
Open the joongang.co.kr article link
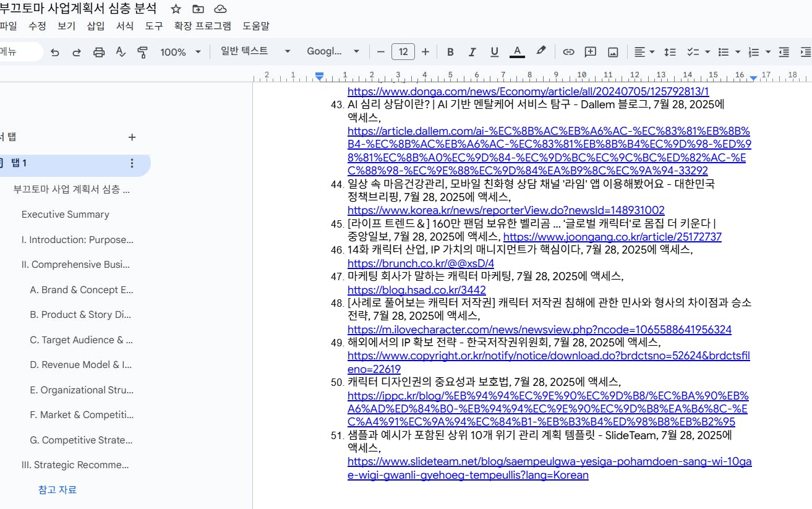pyautogui.click(x=612, y=237)
